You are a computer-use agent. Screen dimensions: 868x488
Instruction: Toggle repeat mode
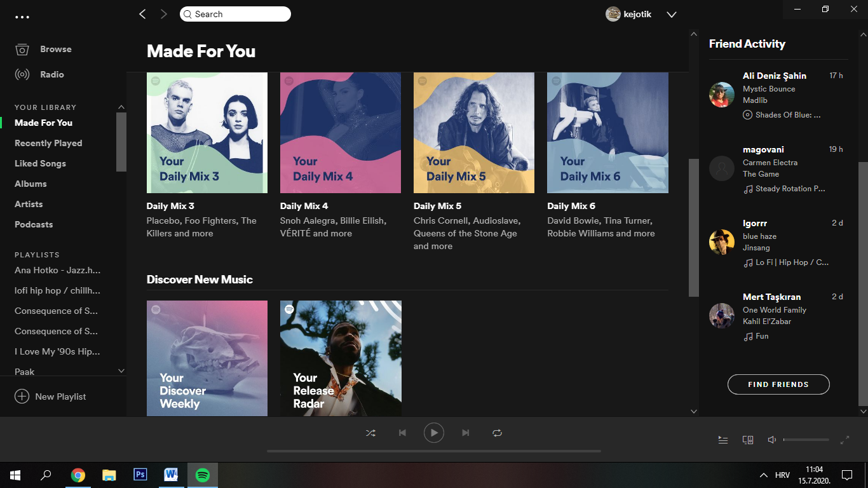pyautogui.click(x=497, y=433)
